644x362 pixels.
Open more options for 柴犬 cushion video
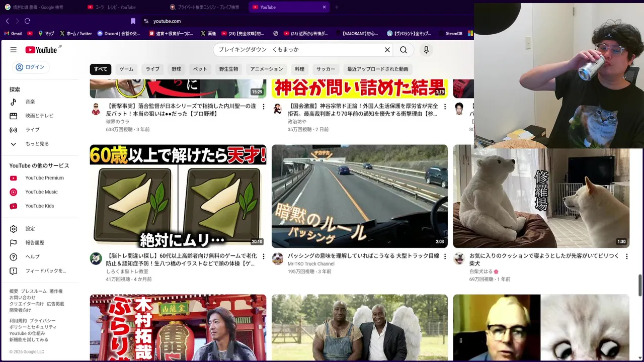click(626, 256)
